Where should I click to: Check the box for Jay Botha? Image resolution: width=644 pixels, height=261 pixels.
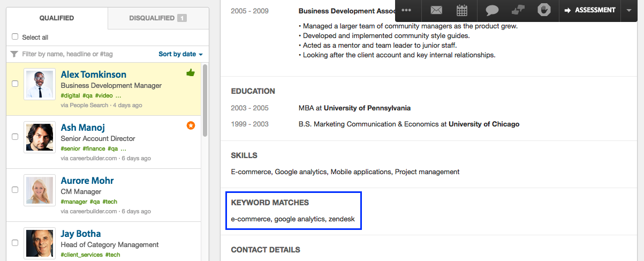15,243
